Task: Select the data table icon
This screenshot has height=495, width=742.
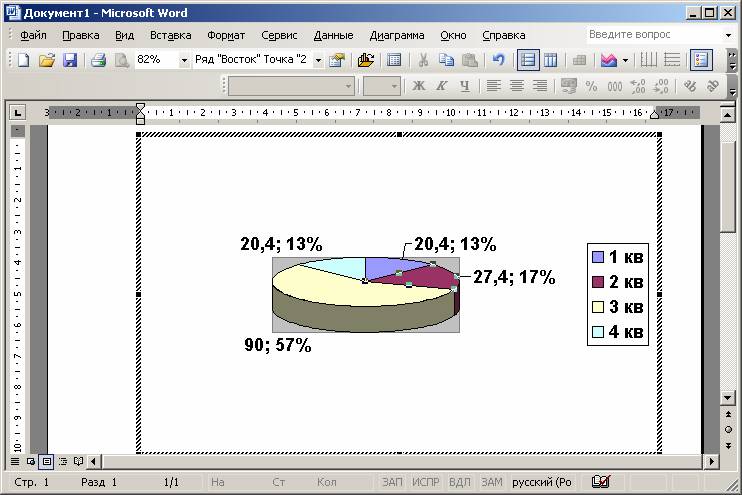Action: (579, 60)
